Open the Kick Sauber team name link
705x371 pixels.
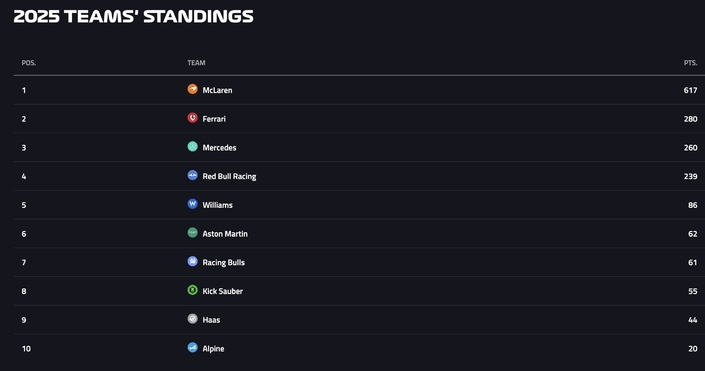click(x=223, y=291)
